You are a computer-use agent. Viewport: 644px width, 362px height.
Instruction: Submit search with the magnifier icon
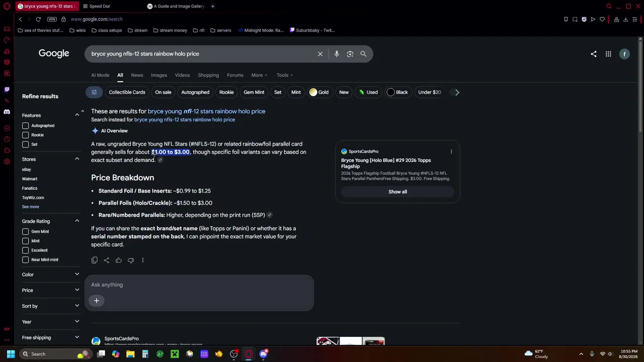click(363, 54)
